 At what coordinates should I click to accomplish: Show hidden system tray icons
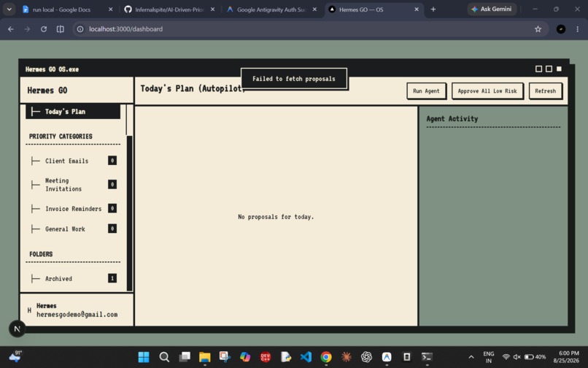click(471, 357)
